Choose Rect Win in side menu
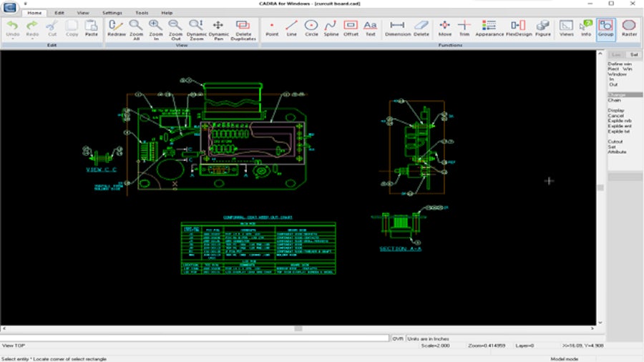Screen dimensions: 644x362 pos(620,69)
